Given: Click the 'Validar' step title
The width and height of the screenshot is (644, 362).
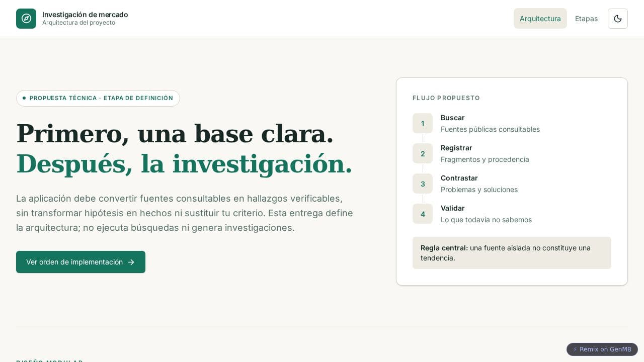Looking at the screenshot, I should [453, 208].
